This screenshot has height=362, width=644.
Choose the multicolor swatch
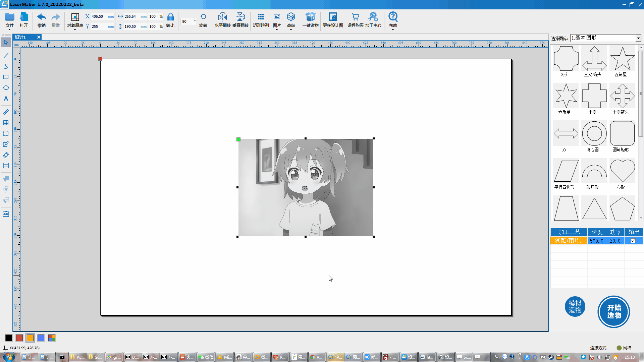click(52, 338)
